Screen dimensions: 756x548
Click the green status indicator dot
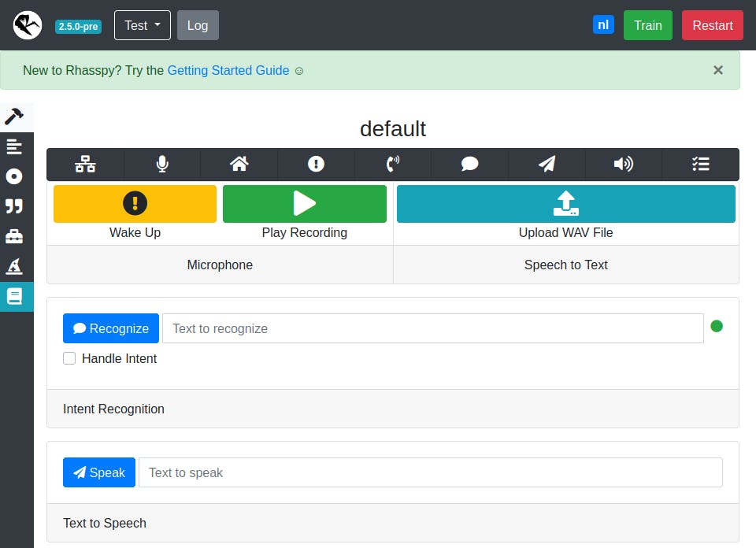[717, 326]
